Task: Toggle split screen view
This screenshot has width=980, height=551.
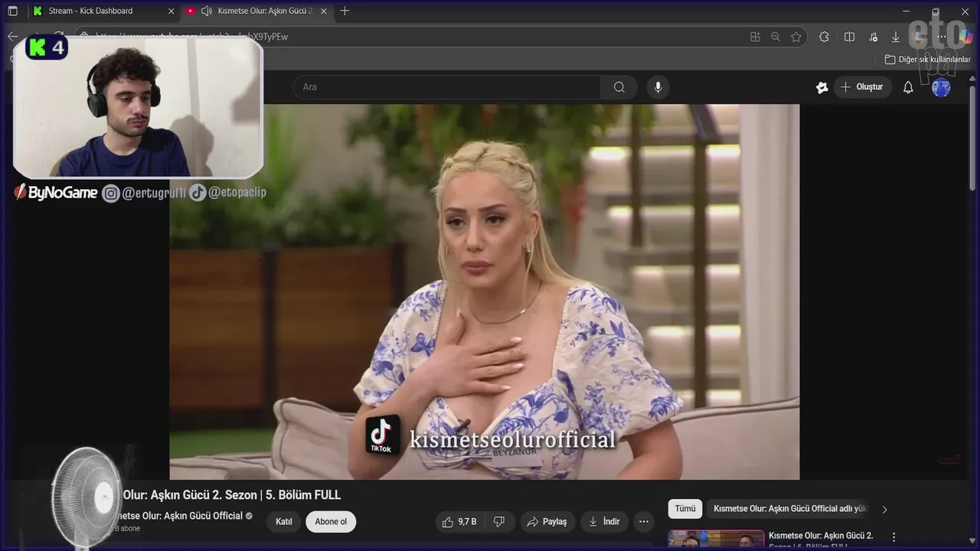Action: tap(849, 36)
